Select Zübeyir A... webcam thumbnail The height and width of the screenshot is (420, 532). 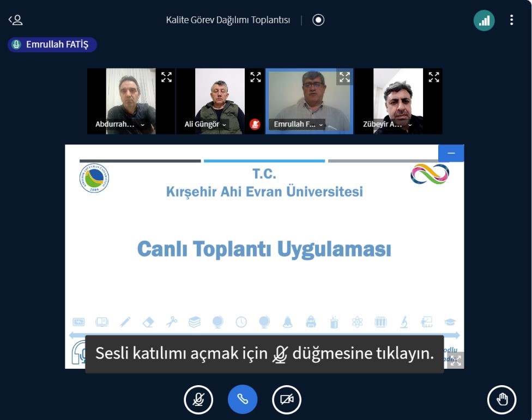[x=398, y=101]
